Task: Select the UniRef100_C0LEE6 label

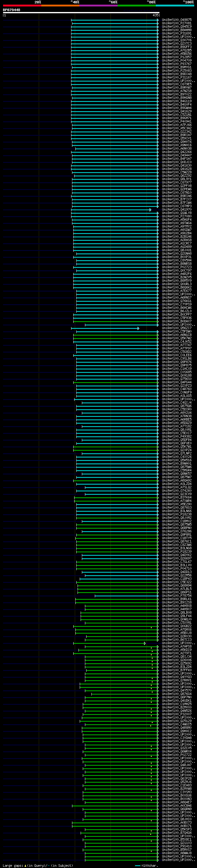Action: tap(177, 355)
